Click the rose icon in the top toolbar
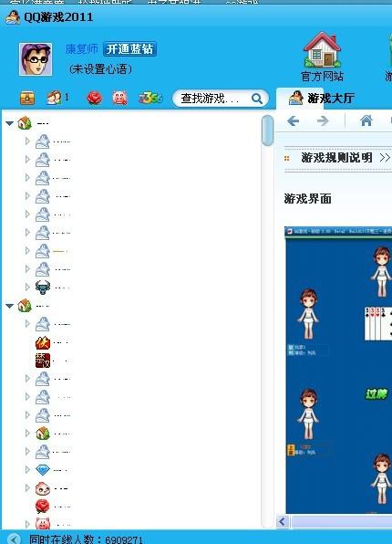The height and width of the screenshot is (544, 392). coord(94,99)
